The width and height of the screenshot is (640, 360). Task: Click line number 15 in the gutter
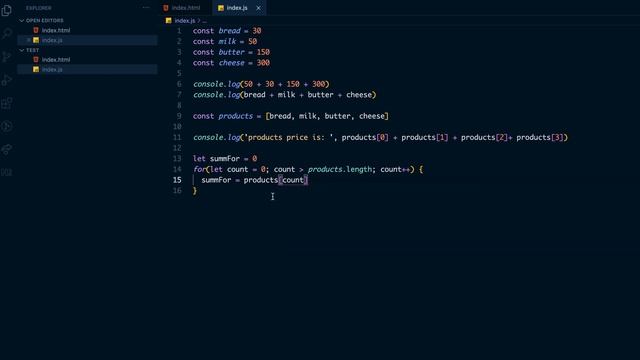(177, 180)
